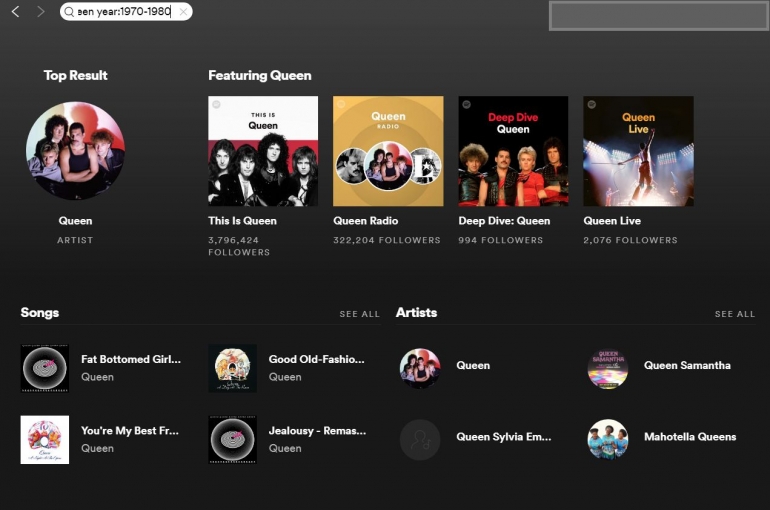Open Queen Radio playlist cover
770x510 pixels.
[x=388, y=151]
